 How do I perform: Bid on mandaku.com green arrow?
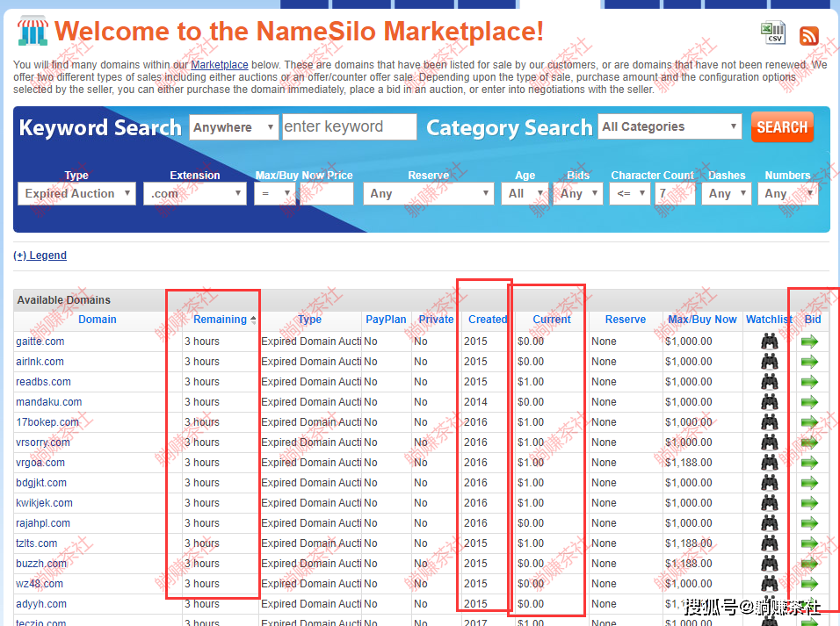[809, 402]
